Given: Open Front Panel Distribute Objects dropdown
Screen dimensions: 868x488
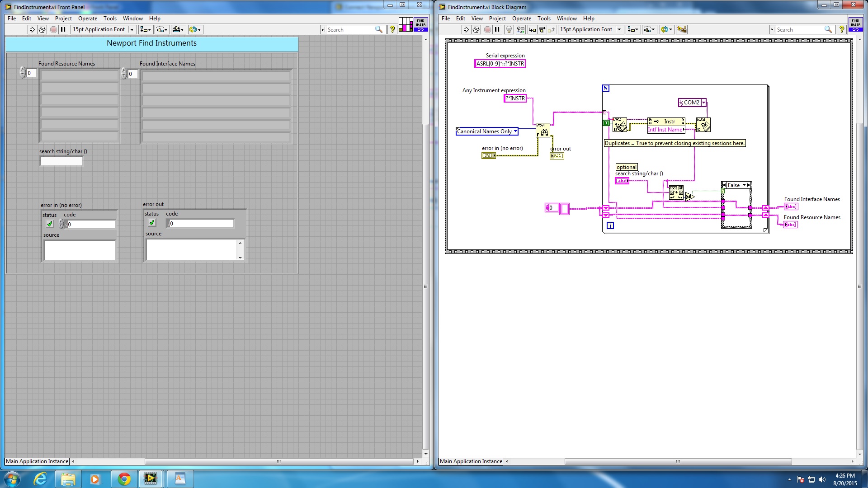Looking at the screenshot, I should 161,29.
